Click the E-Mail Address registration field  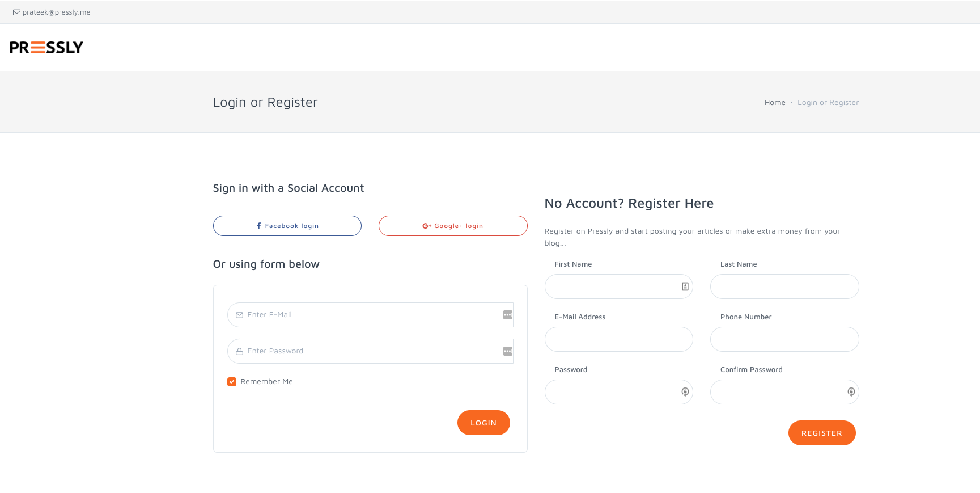tap(618, 339)
